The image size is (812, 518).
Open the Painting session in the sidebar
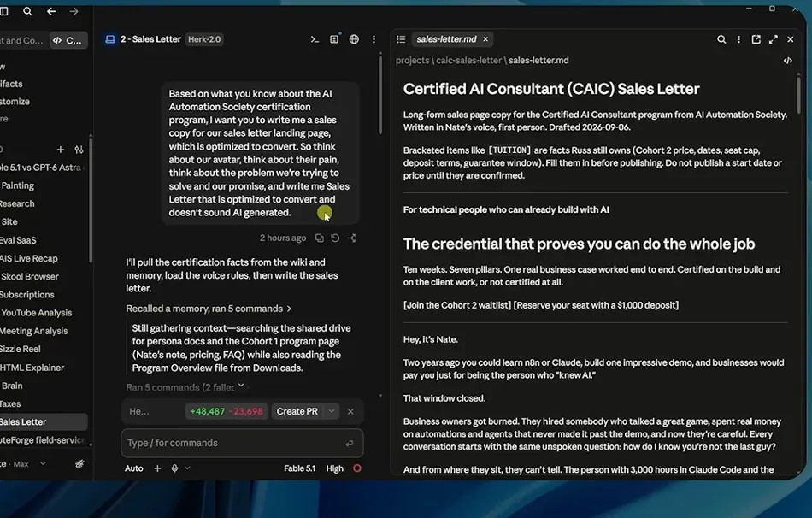(18, 185)
